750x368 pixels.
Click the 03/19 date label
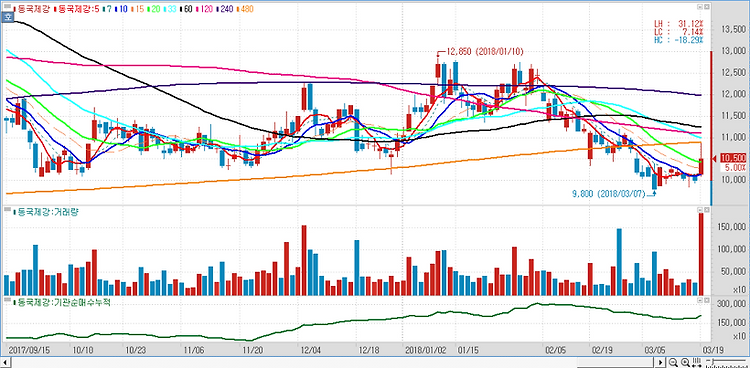click(x=712, y=349)
